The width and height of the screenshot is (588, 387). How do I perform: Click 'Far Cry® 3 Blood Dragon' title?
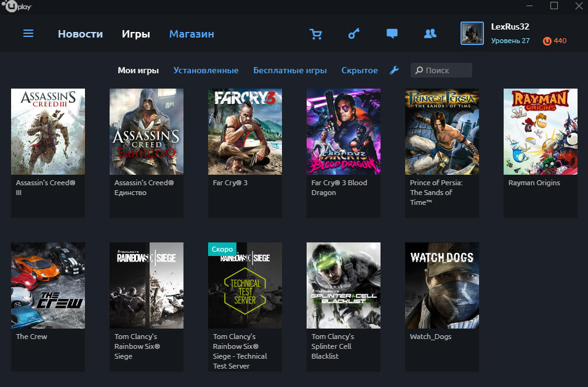339,188
